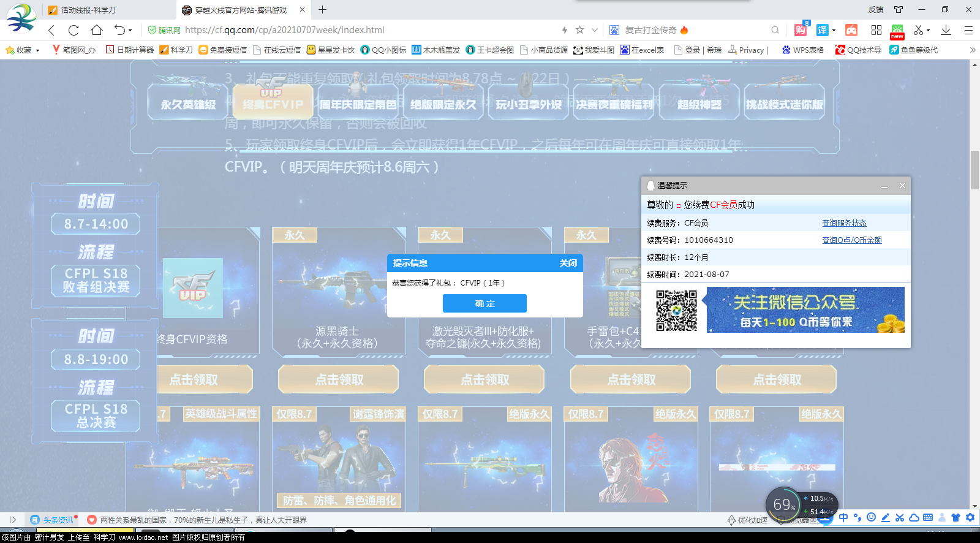Bookmark this page with the star icon
This screenshot has height=543, width=980.
point(579,30)
